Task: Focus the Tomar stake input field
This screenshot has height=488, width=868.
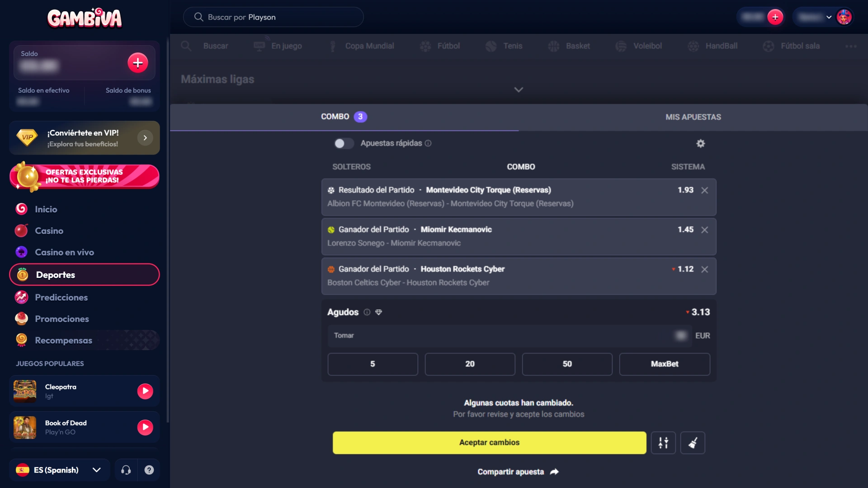Action: pyautogui.click(x=509, y=336)
